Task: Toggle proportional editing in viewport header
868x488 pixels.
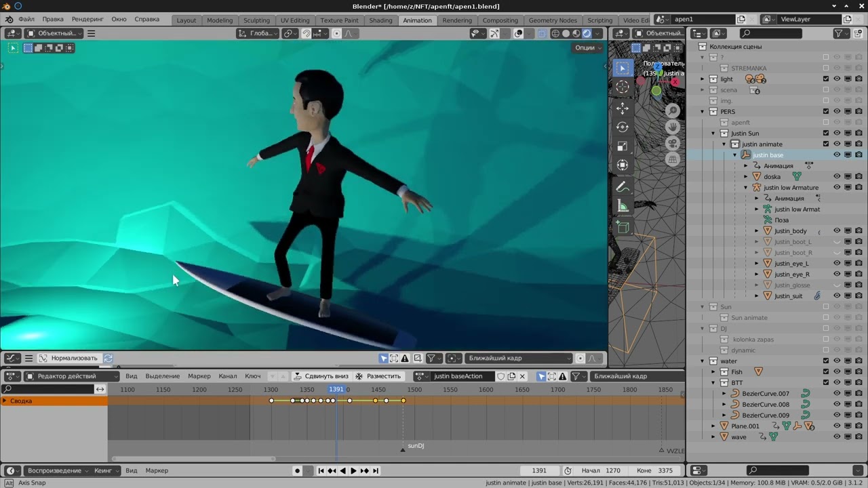Action: tap(337, 33)
